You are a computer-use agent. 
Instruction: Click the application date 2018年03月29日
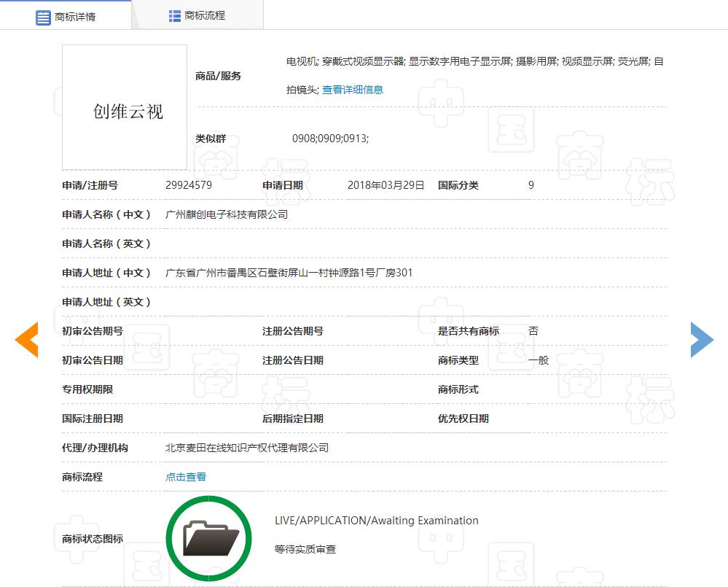tap(385, 185)
